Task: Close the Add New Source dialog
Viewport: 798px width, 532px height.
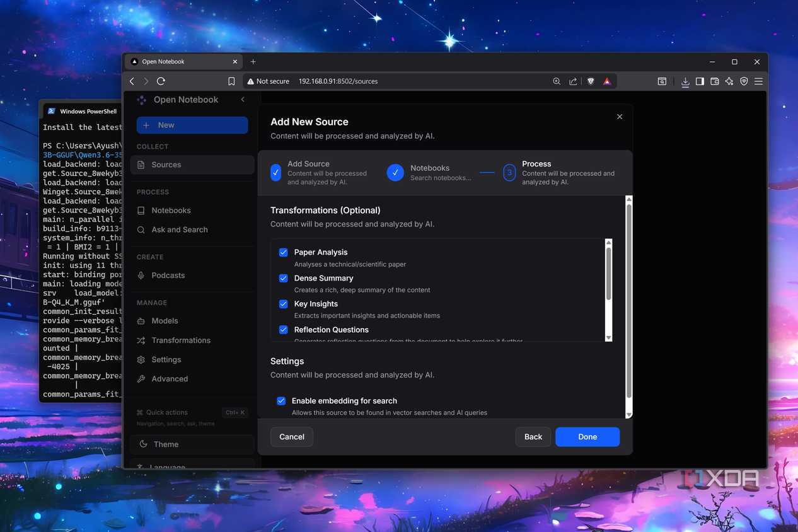Action: [x=620, y=117]
